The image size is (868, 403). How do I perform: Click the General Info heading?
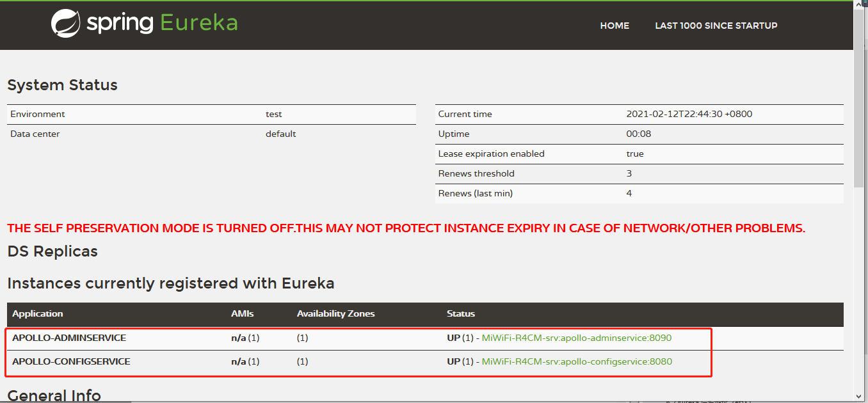pos(54,395)
